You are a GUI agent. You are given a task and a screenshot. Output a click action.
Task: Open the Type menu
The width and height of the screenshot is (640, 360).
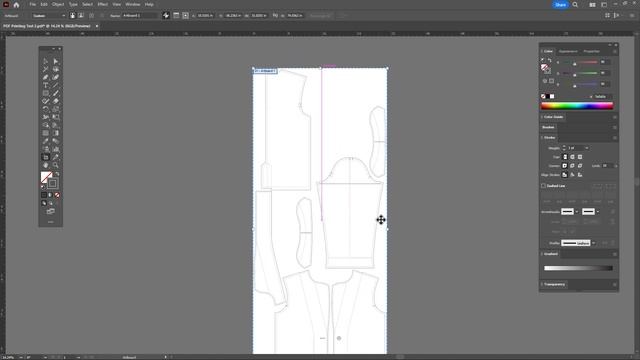(73, 4)
